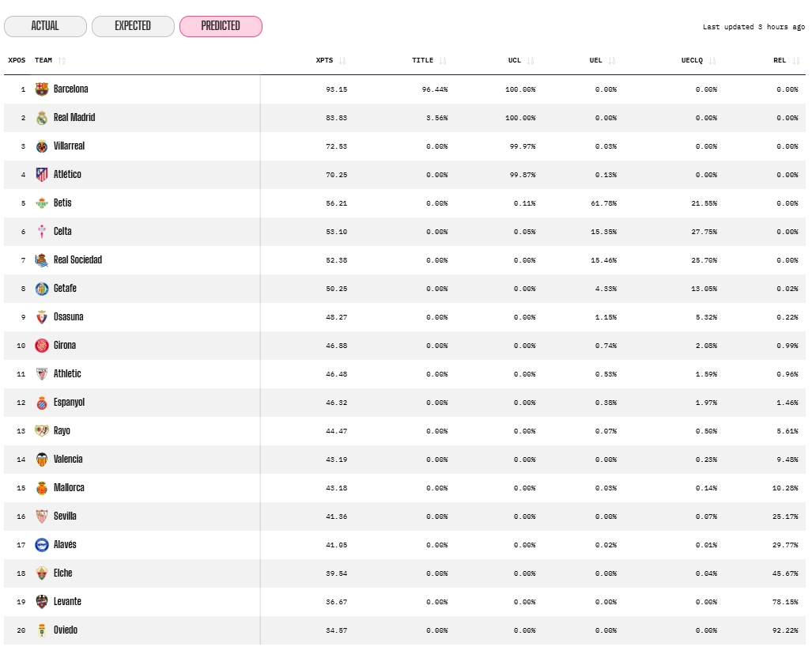Click the Real Madrid club crest
The height and width of the screenshot is (647, 812).
point(42,118)
